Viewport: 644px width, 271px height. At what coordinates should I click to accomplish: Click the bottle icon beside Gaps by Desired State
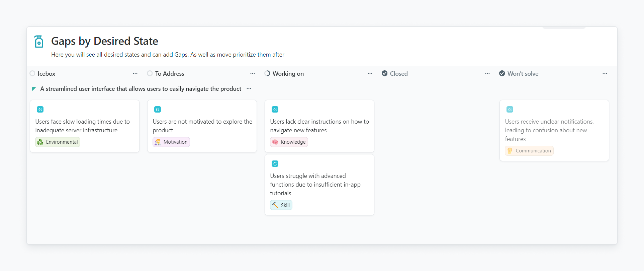[x=39, y=42]
